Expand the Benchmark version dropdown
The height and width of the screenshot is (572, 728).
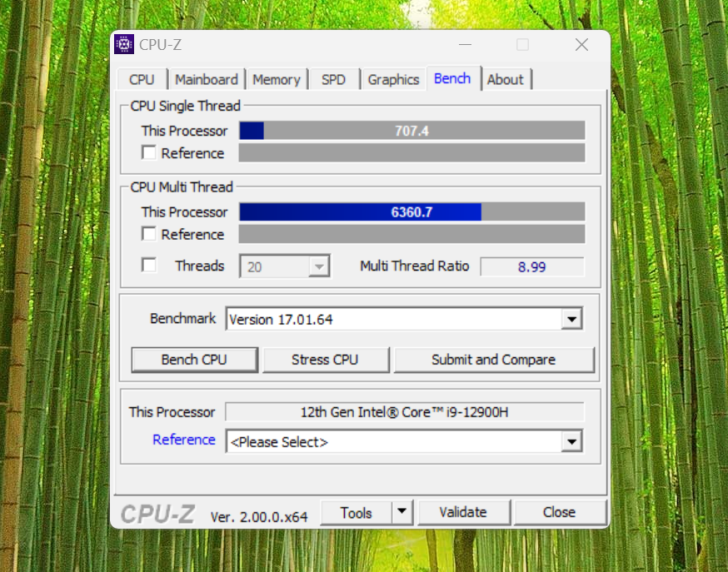571,319
